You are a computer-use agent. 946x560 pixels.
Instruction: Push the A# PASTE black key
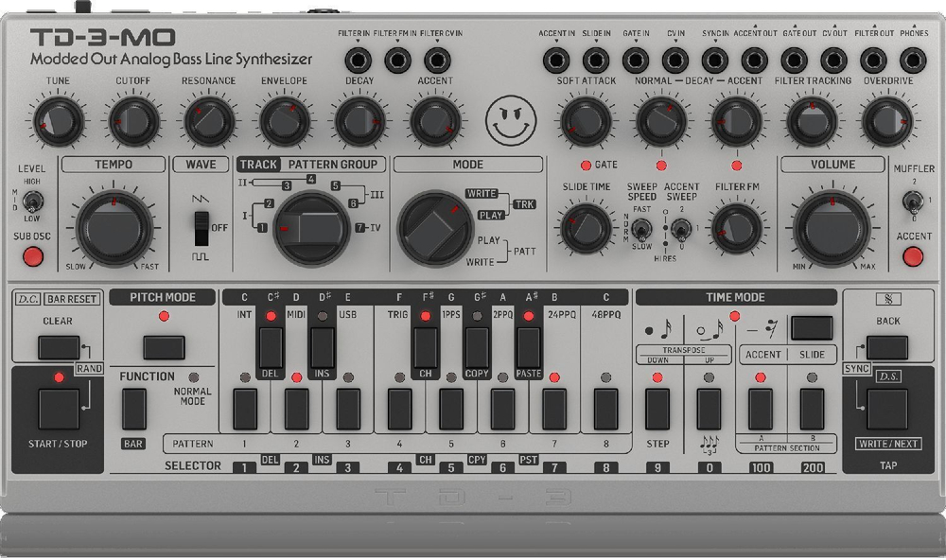coord(529,348)
